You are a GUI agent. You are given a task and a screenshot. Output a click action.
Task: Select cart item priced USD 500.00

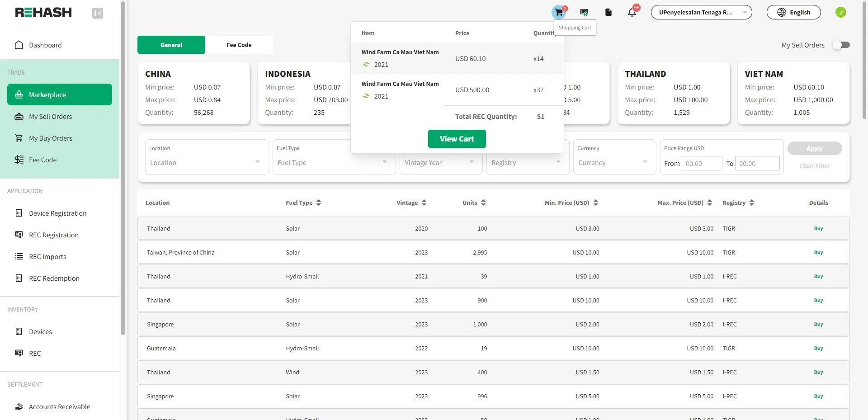pyautogui.click(x=457, y=90)
